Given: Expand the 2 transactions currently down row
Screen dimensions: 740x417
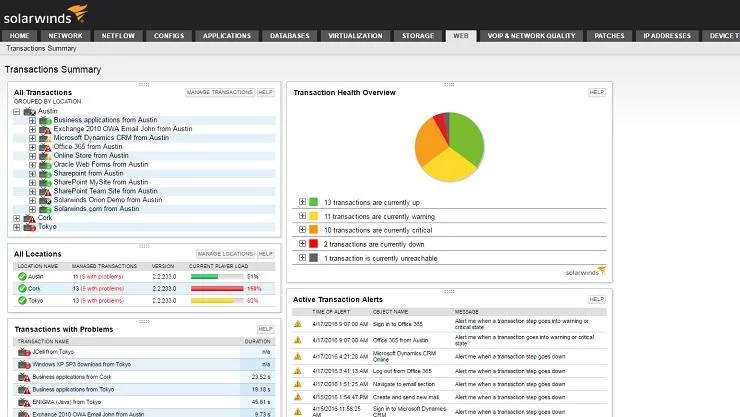Looking at the screenshot, I should click(303, 244).
